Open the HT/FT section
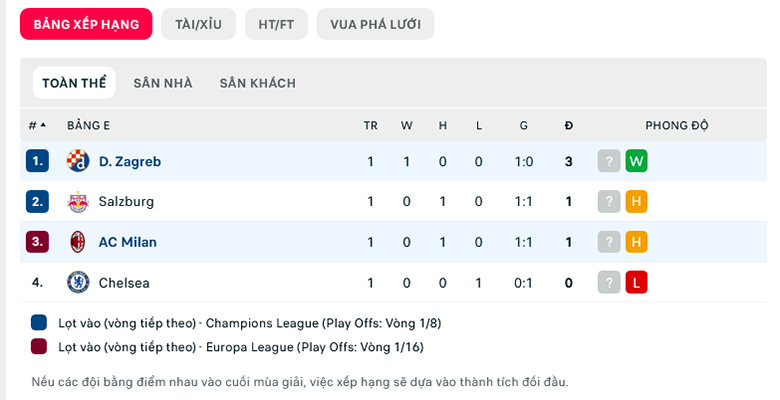This screenshot has height=400, width=780. click(x=276, y=24)
